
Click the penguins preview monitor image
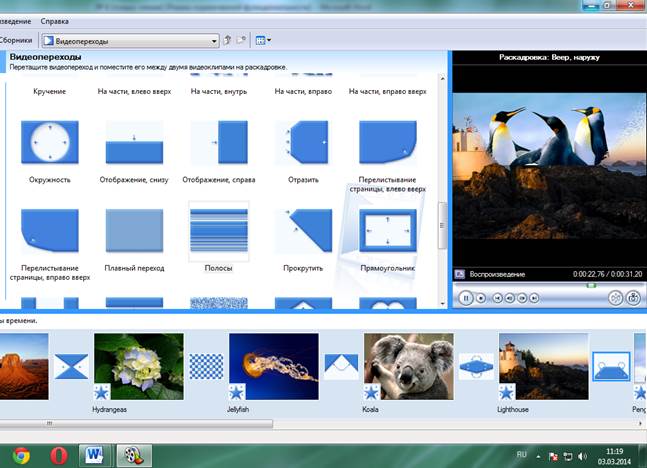550,166
